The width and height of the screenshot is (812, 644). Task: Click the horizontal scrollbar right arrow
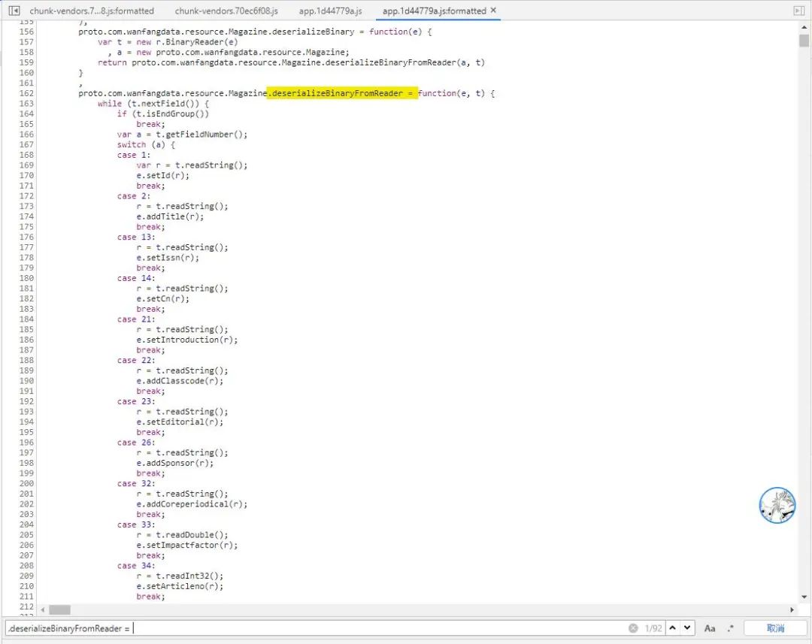pos(791,609)
